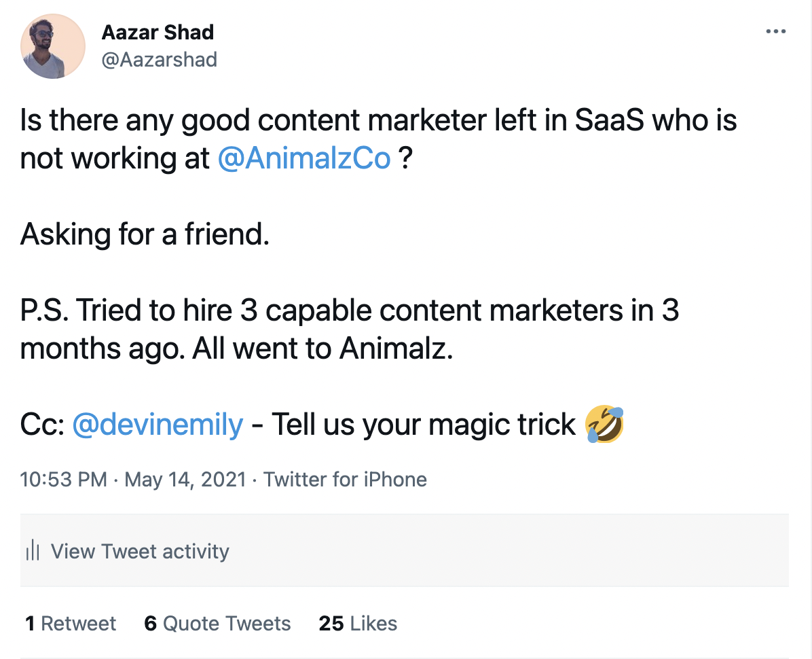Open the @devinemily mention link
This screenshot has height=659, width=812.
(158, 425)
